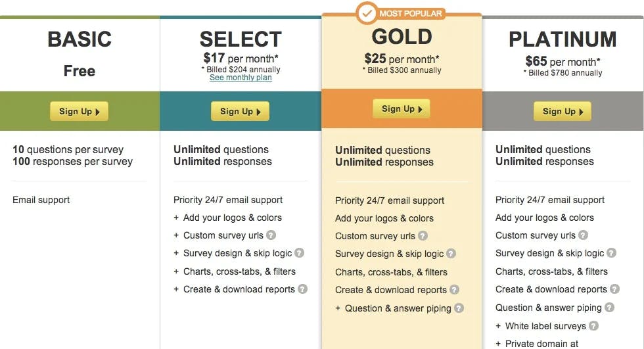The height and width of the screenshot is (349, 644).
Task: Open the See monthly plan link
Action: (241, 78)
